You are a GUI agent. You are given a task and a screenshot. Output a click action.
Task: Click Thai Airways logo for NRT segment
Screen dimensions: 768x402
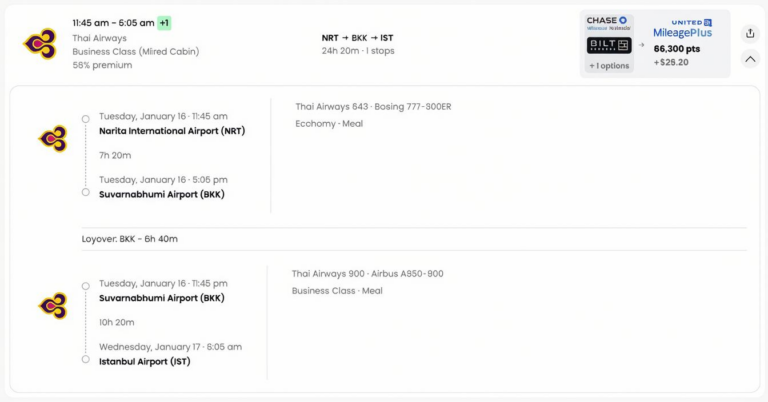[x=53, y=138]
